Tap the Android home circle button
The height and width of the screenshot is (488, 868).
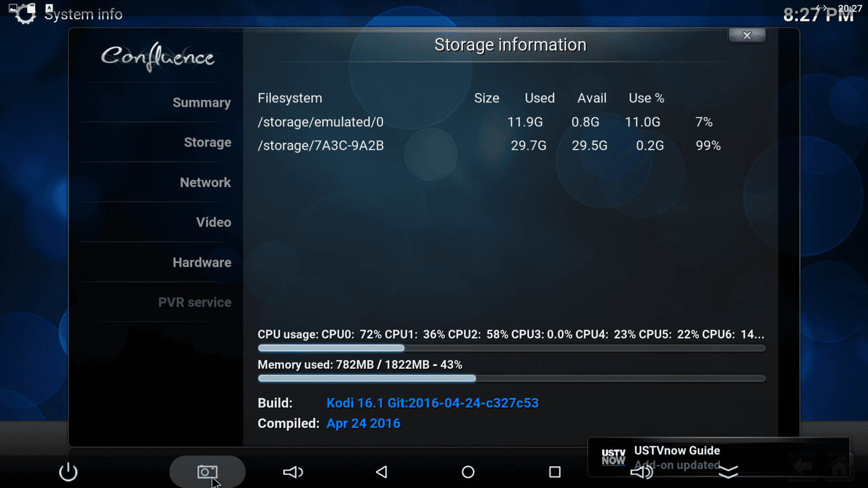click(467, 472)
